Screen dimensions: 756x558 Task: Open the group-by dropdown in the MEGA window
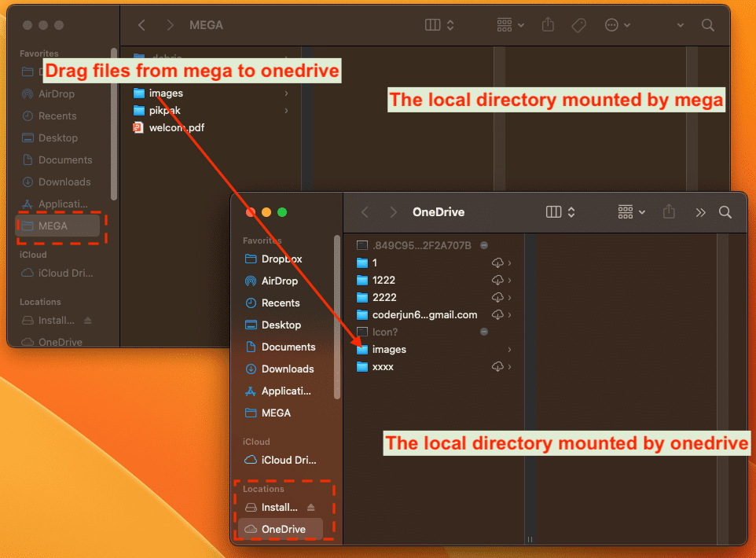(x=511, y=25)
